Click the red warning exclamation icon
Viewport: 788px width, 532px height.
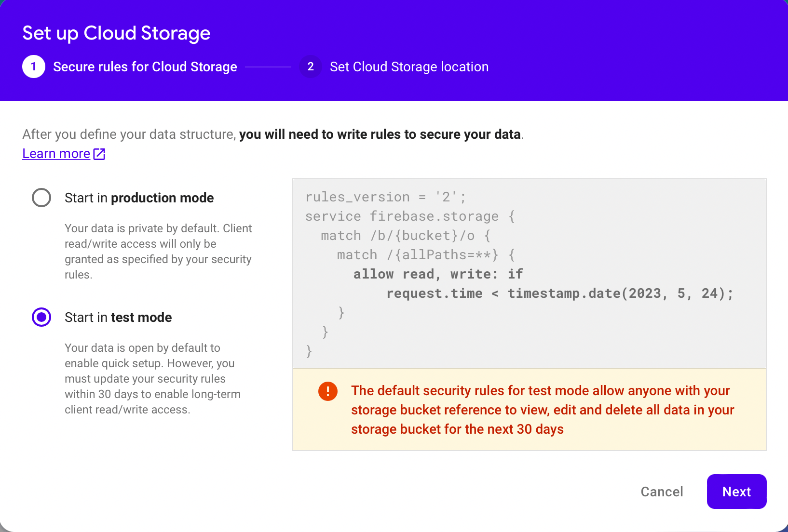[x=328, y=391]
